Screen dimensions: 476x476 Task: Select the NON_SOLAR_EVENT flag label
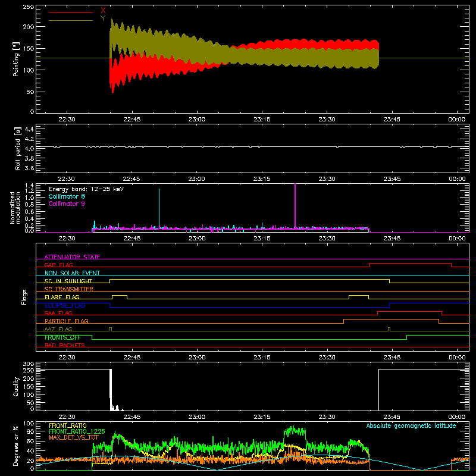pos(72,273)
